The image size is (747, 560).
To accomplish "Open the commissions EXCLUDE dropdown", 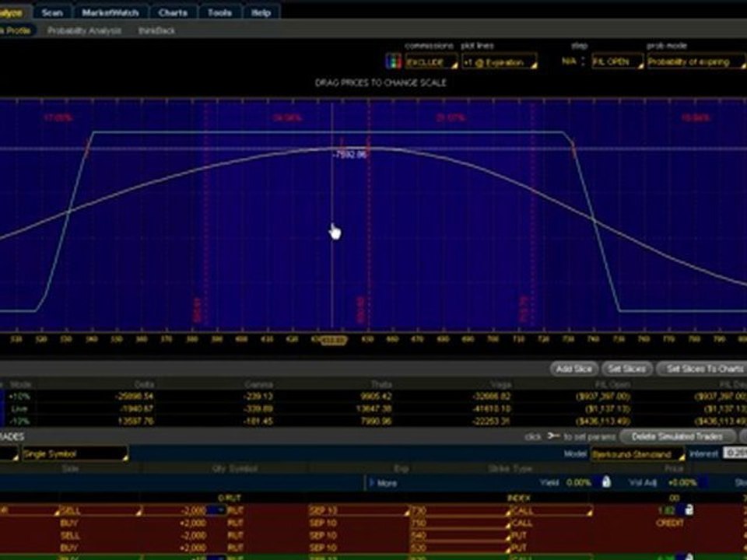I will pyautogui.click(x=431, y=62).
